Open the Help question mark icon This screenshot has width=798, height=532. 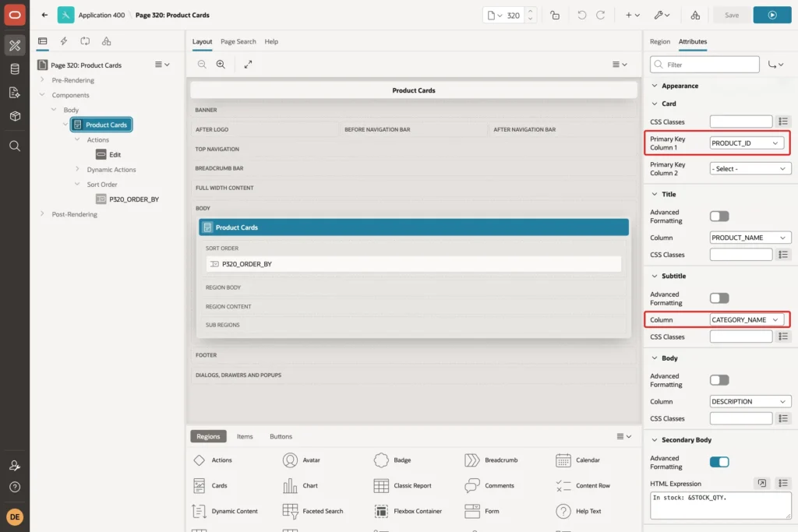(15, 487)
